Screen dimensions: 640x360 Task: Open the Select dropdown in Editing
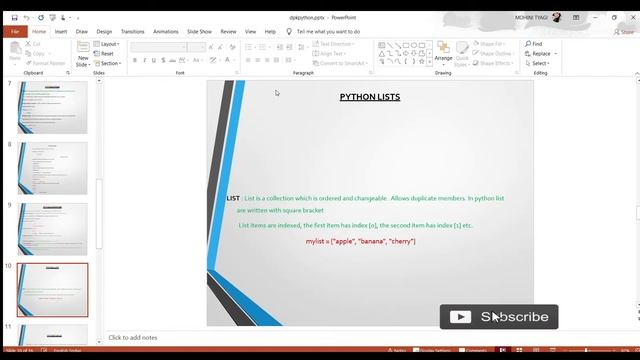click(x=538, y=63)
